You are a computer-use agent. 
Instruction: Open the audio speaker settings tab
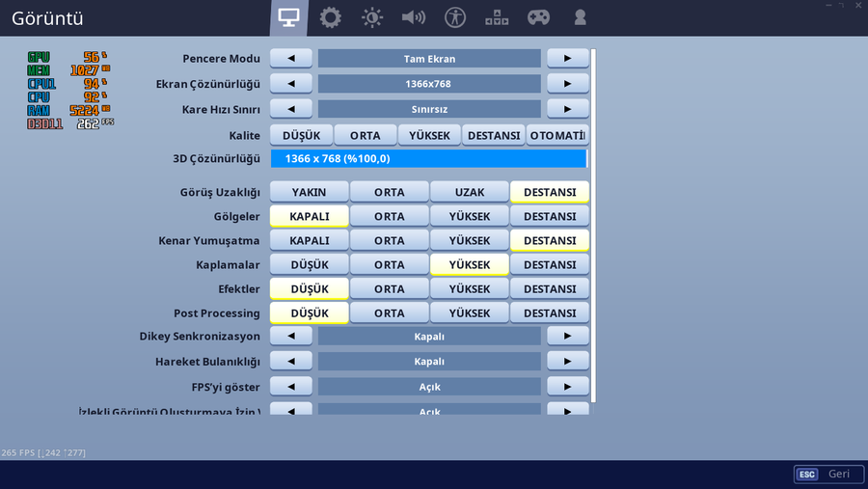414,17
